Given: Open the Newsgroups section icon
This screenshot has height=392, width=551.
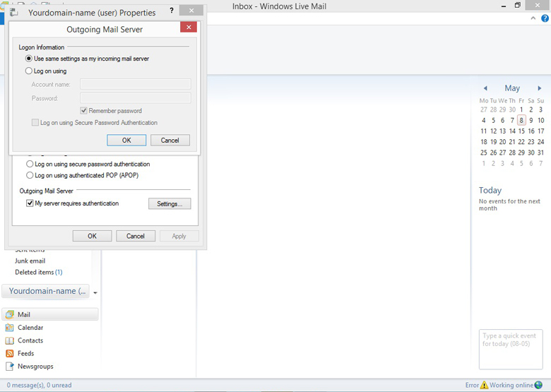Looking at the screenshot, I should point(9,367).
